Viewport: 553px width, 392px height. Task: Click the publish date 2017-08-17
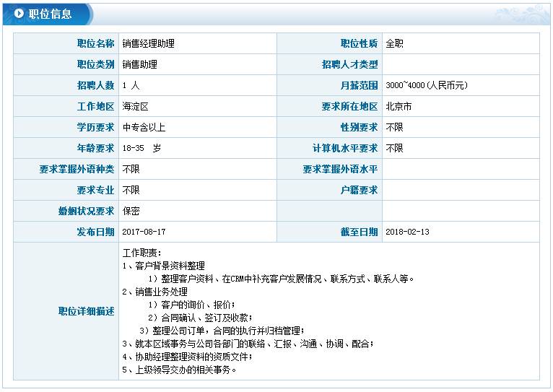pos(144,232)
